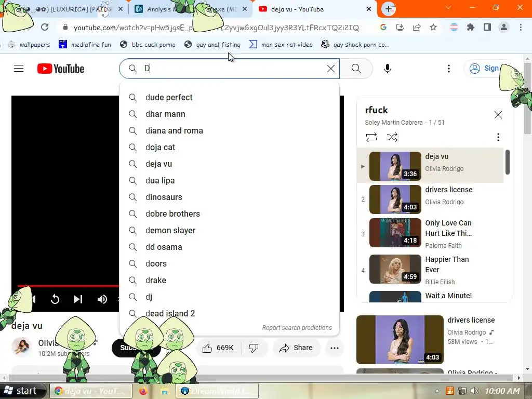Submit search with the magnifier button

(x=356, y=69)
